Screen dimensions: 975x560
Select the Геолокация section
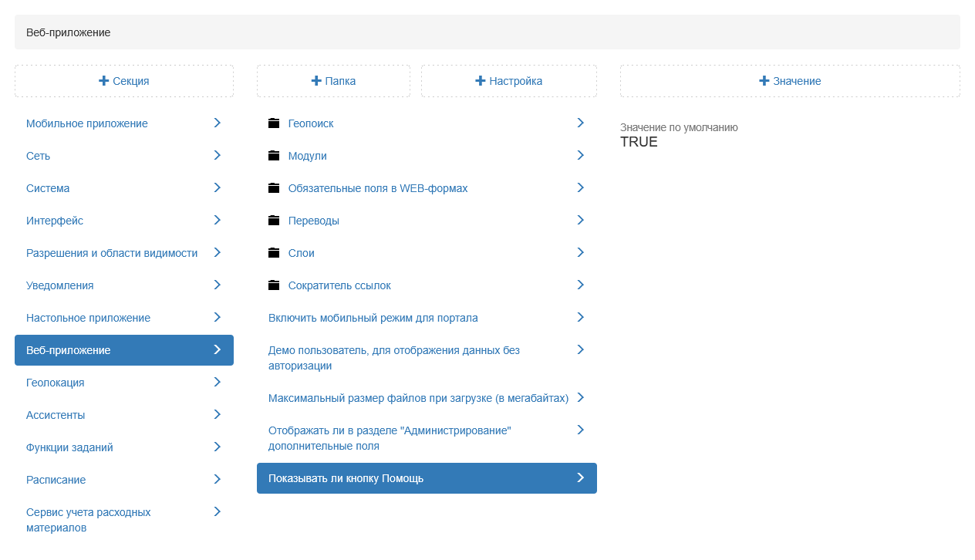[x=56, y=383]
